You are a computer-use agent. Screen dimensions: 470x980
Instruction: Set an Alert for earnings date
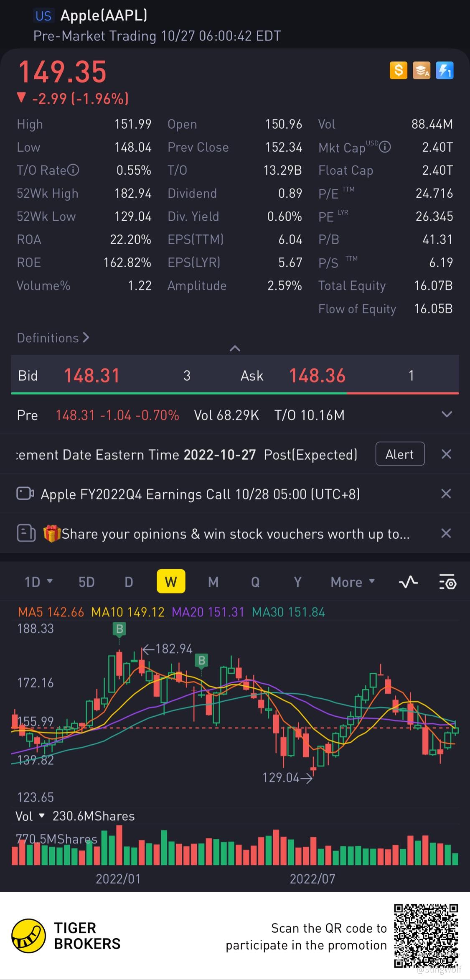coord(400,454)
